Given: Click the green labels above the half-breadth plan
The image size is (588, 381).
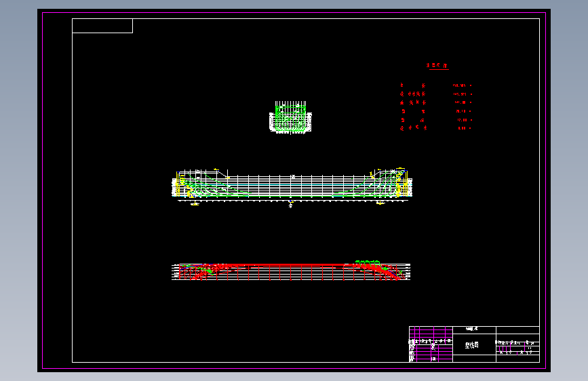Looking at the screenshot, I should coord(368,262).
